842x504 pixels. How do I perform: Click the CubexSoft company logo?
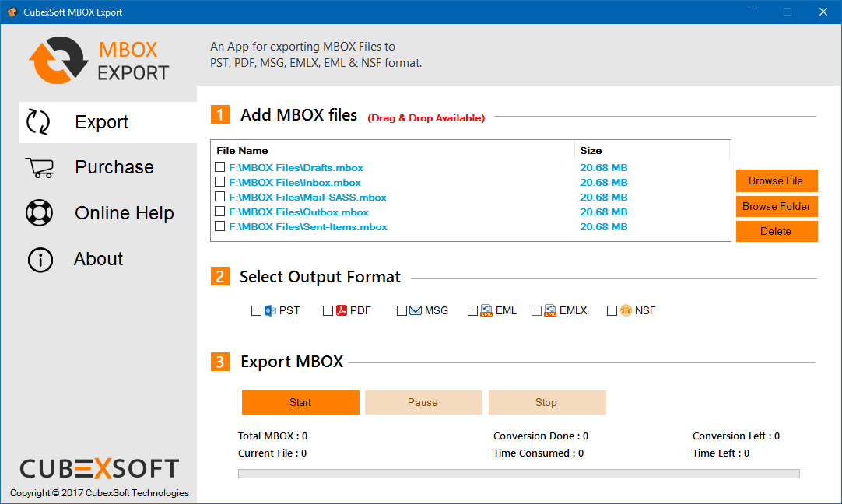pyautogui.click(x=100, y=468)
